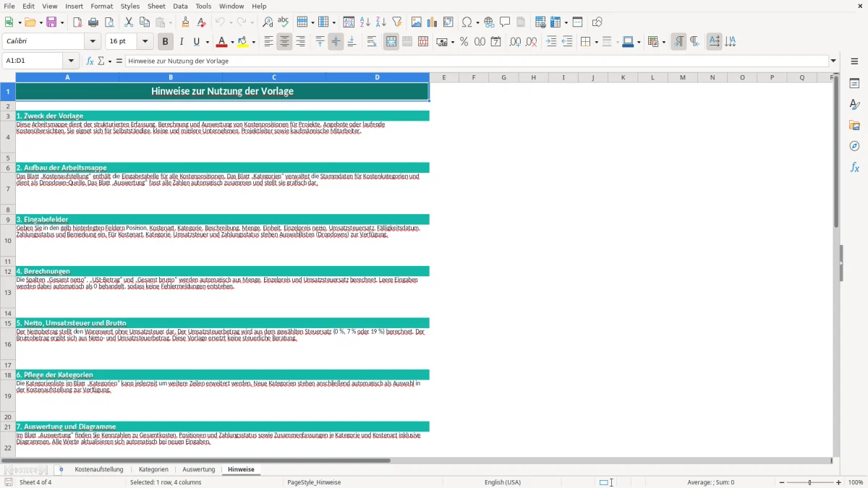Toggle Align Right

click(x=301, y=42)
